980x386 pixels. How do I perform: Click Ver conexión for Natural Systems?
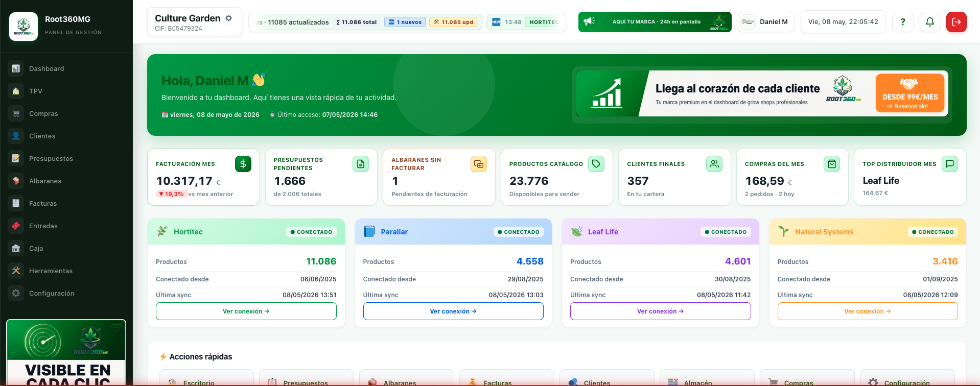click(868, 311)
